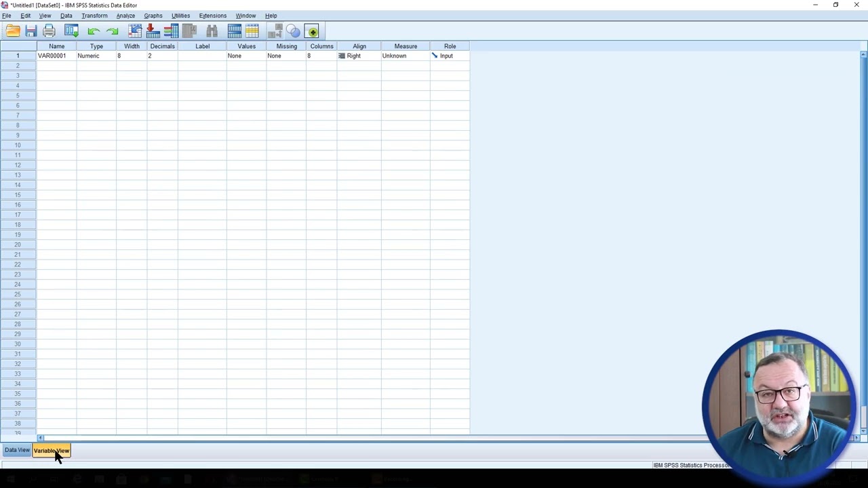Open the Transform menu
The width and height of the screenshot is (868, 488).
pyautogui.click(x=94, y=16)
